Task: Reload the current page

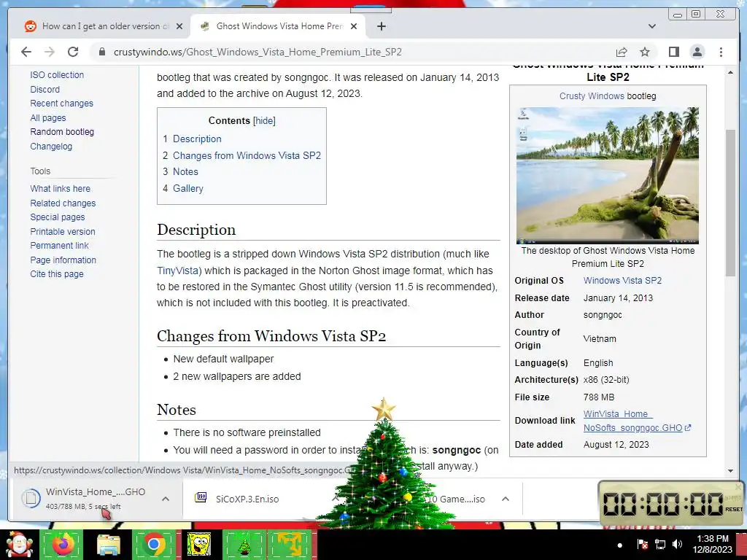Action: 73,52
